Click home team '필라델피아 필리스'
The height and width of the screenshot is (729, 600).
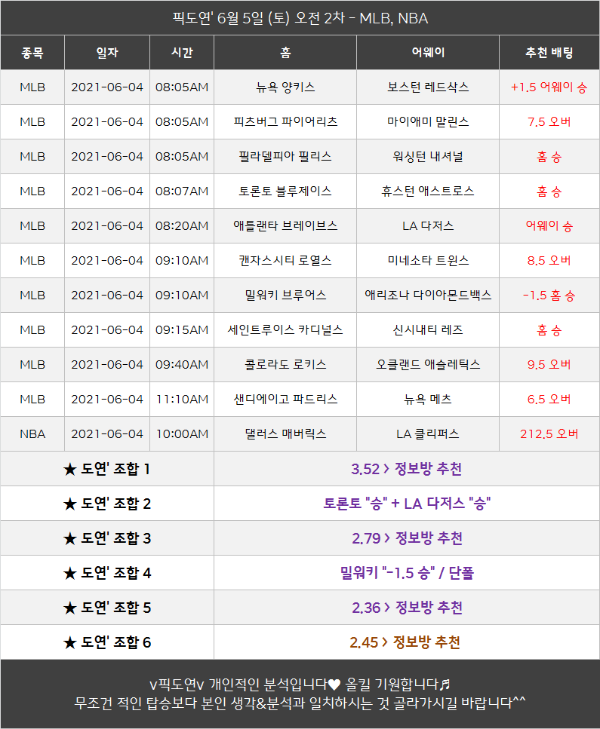click(285, 156)
